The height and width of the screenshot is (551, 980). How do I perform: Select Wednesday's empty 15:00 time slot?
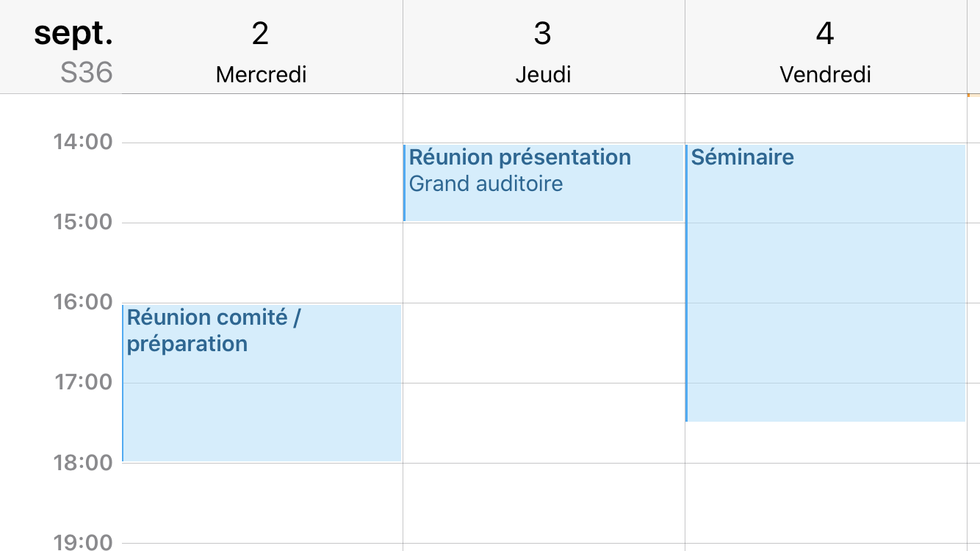point(262,262)
